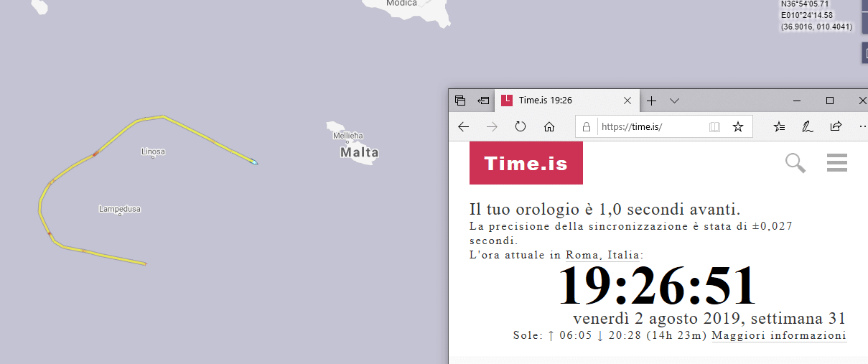The image size is (868, 364).
Task: Click the red Time.is logo
Action: tap(526, 163)
